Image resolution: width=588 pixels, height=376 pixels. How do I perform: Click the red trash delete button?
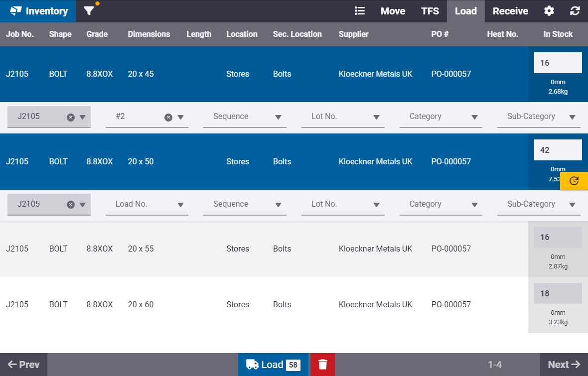point(322,365)
